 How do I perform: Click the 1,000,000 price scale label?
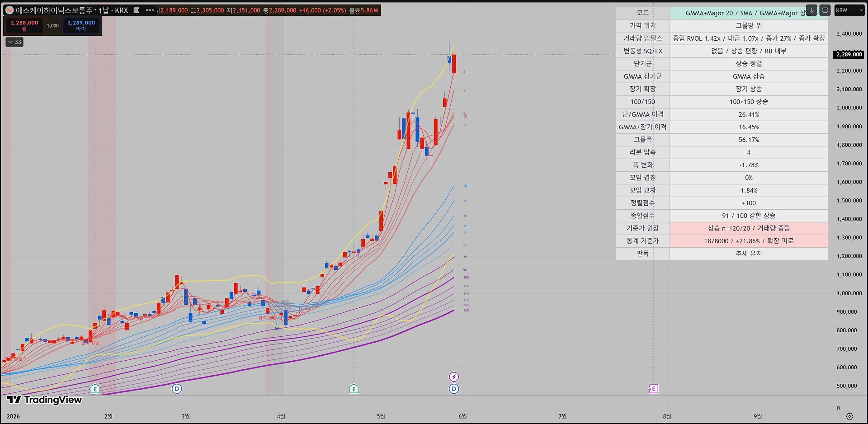click(x=849, y=293)
